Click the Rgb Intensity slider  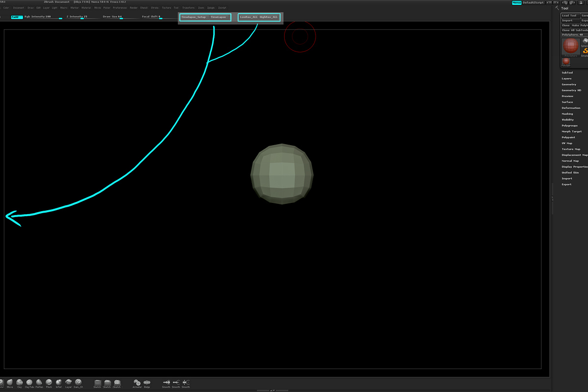(x=44, y=17)
